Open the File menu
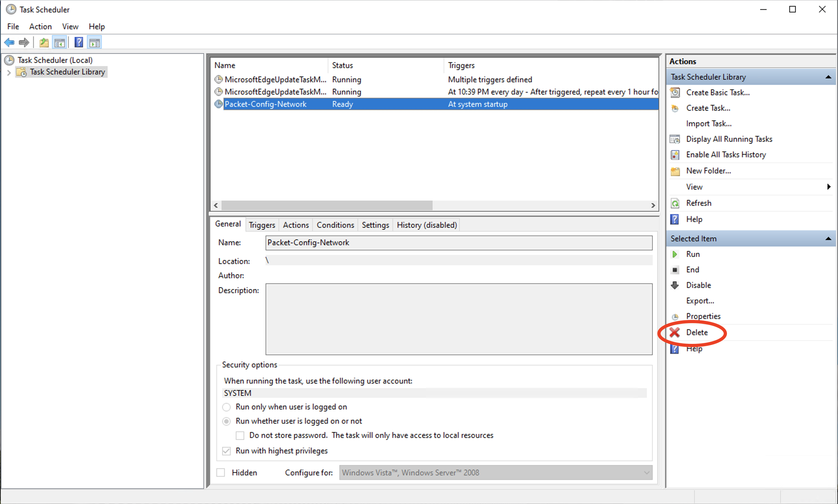The height and width of the screenshot is (504, 838). (13, 27)
